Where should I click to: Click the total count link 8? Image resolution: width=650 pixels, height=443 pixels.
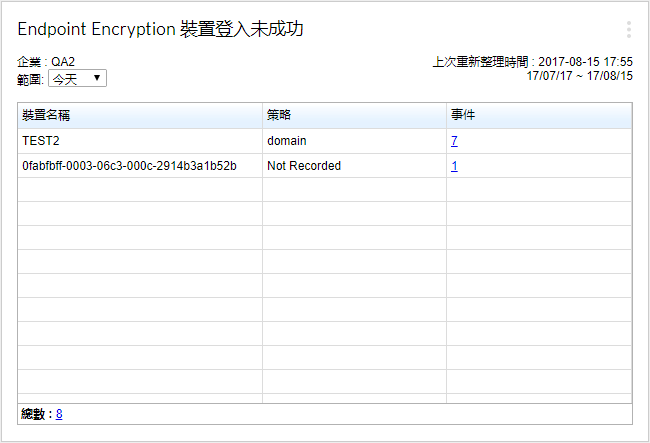59,413
